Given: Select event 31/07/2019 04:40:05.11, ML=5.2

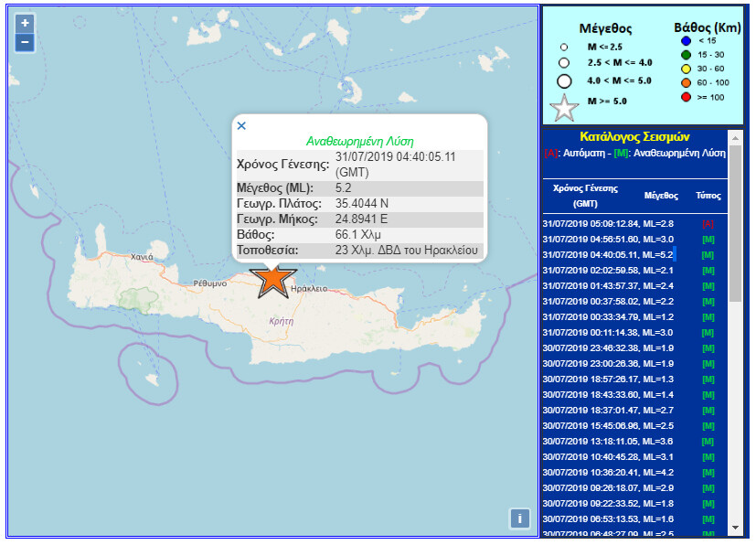Looking at the screenshot, I should coord(608,254).
